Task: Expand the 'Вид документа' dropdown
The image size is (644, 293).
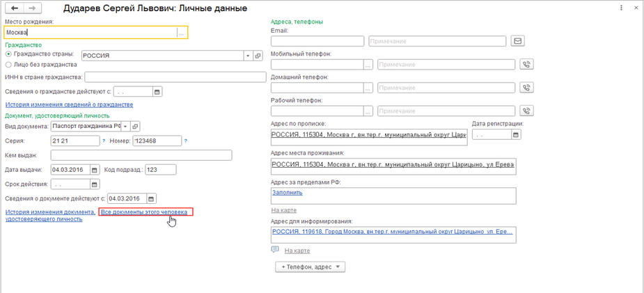Action: (x=126, y=127)
